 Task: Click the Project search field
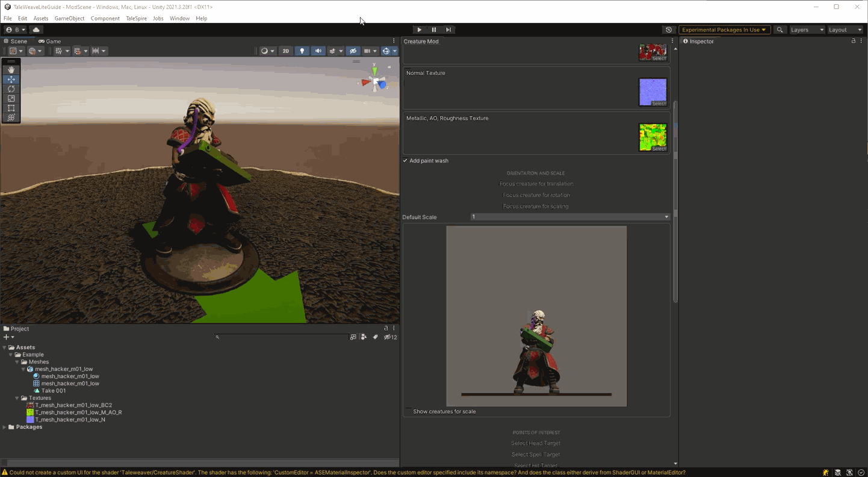pyautogui.click(x=282, y=337)
